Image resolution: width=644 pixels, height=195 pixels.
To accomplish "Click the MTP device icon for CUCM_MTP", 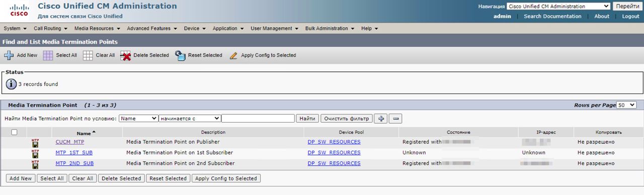I will click(x=35, y=142).
